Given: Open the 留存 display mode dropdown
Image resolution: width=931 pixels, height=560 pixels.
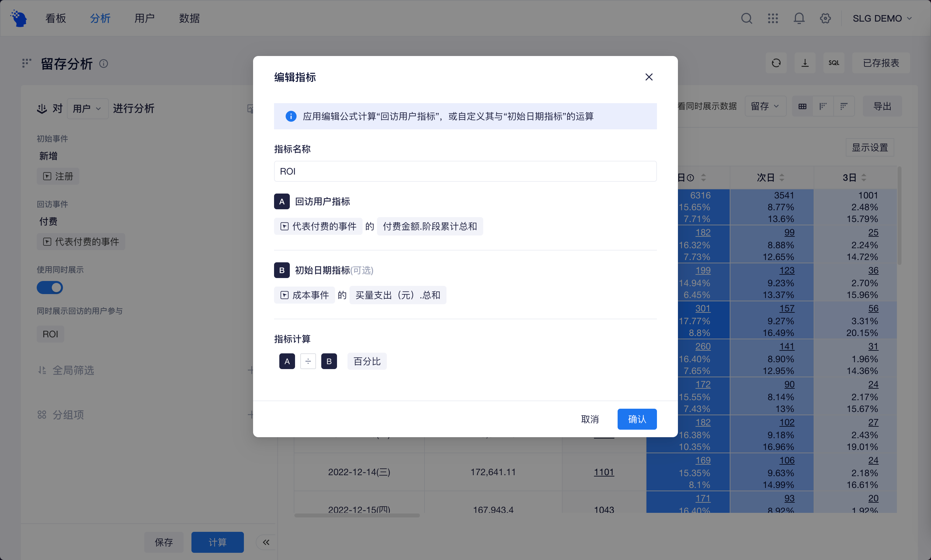Looking at the screenshot, I should tap(765, 106).
